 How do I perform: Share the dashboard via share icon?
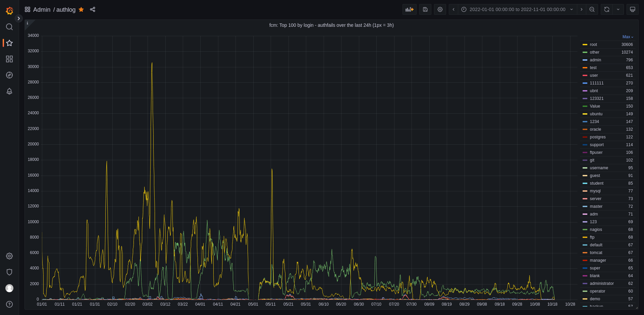[x=93, y=9]
